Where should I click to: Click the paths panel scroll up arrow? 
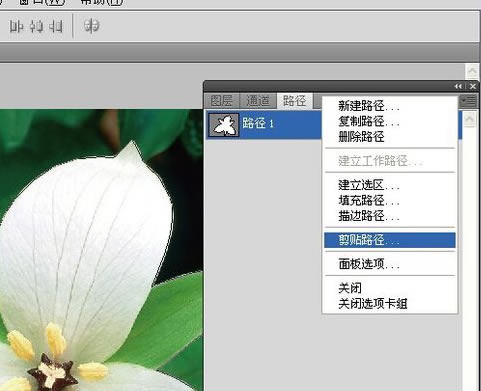[470, 119]
